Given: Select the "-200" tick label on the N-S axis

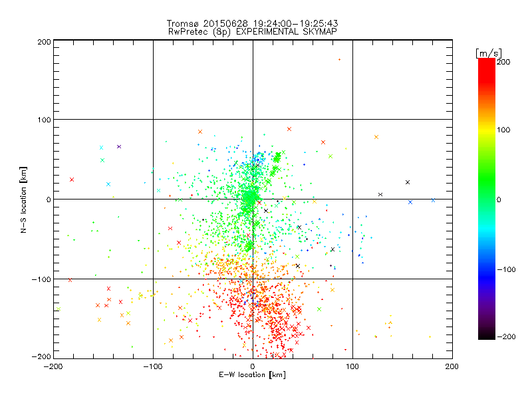Looking at the screenshot, I should click(41, 356).
